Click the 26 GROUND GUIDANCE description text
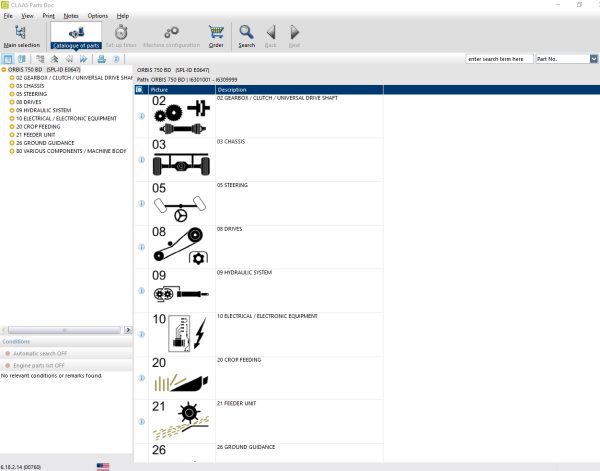600x471 pixels. pyautogui.click(x=246, y=447)
